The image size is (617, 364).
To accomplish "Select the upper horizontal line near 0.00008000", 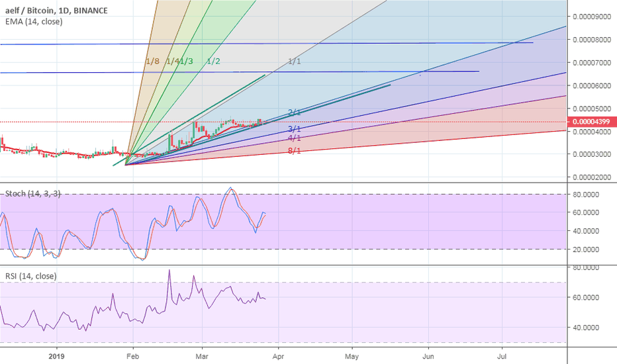I will 267,43.
